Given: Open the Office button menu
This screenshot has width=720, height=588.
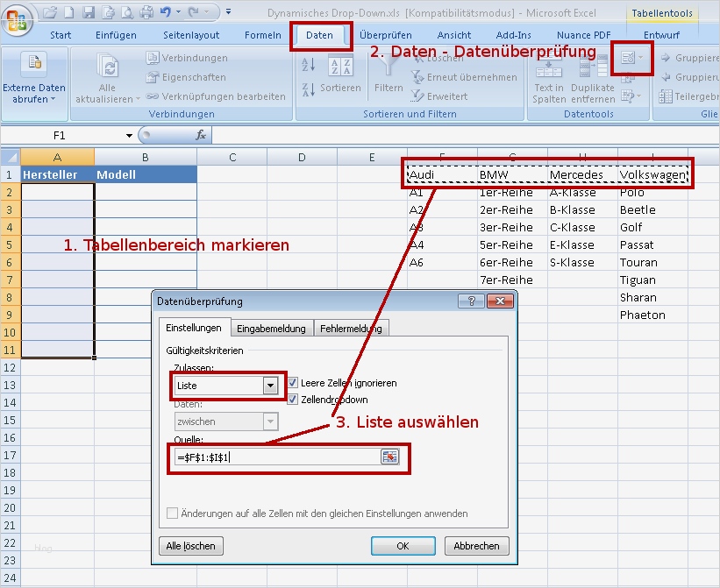Looking at the screenshot, I should tap(17, 20).
